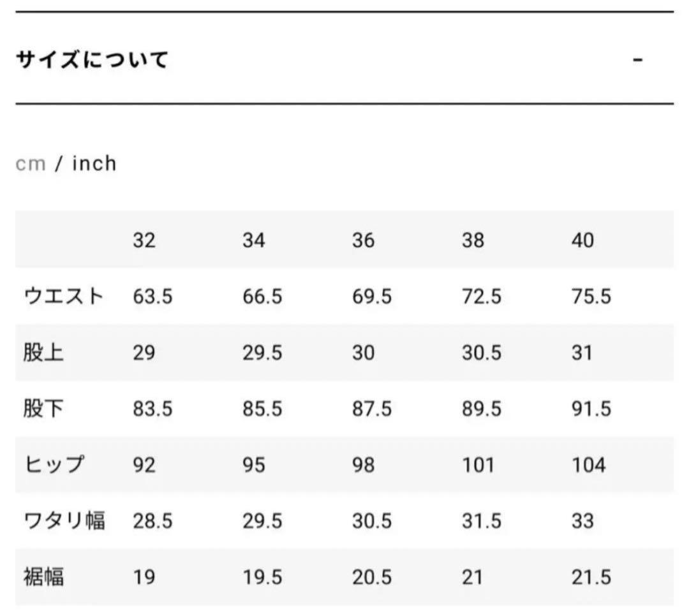Select the size 32 column header
The image size is (689, 616).
[x=144, y=240]
